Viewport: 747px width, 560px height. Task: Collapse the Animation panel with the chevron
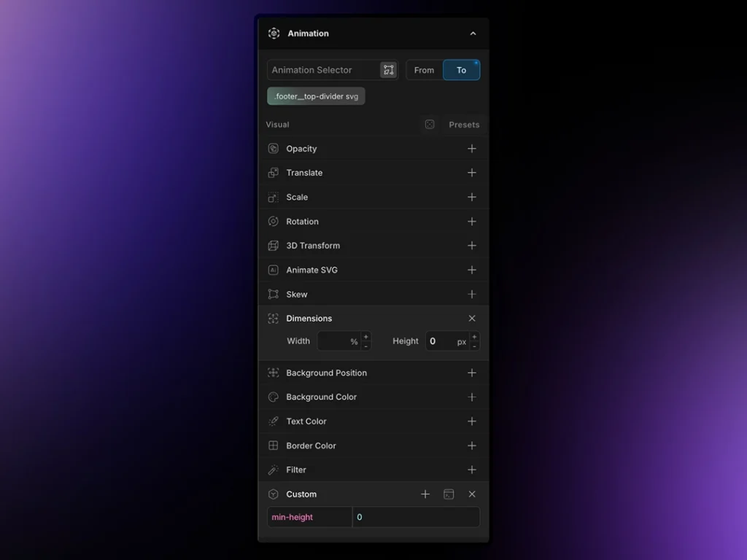click(x=473, y=34)
